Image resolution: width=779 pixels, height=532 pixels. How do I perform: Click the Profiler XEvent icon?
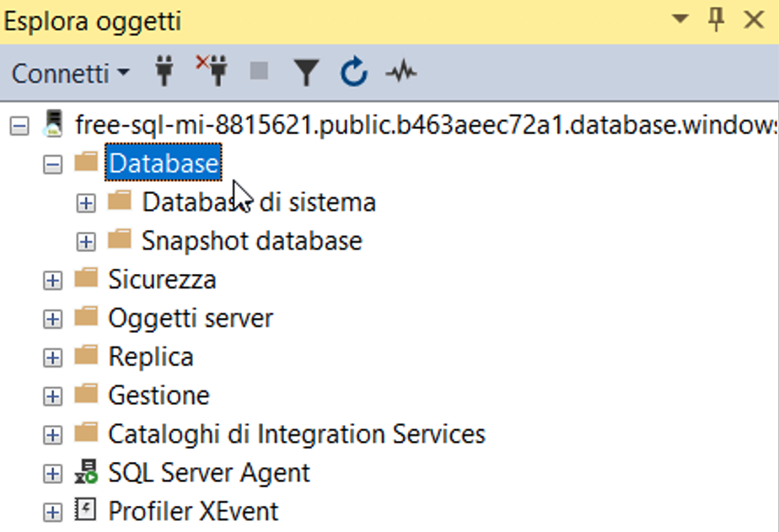pos(86,511)
